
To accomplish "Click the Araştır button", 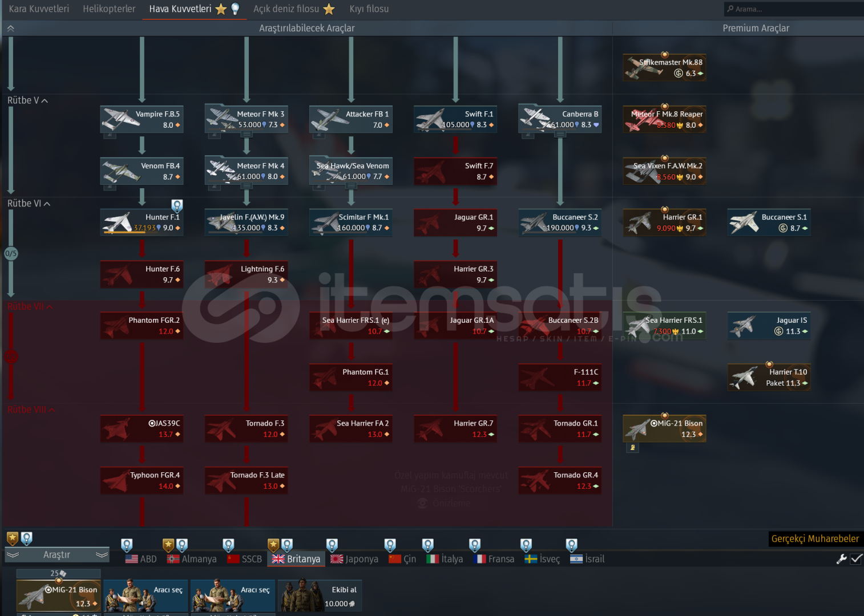I will click(x=57, y=555).
